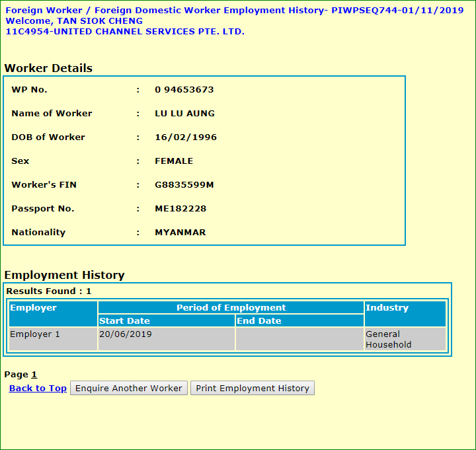The height and width of the screenshot is (450, 476).
Task: Click the Start Date column header
Action: point(166,321)
